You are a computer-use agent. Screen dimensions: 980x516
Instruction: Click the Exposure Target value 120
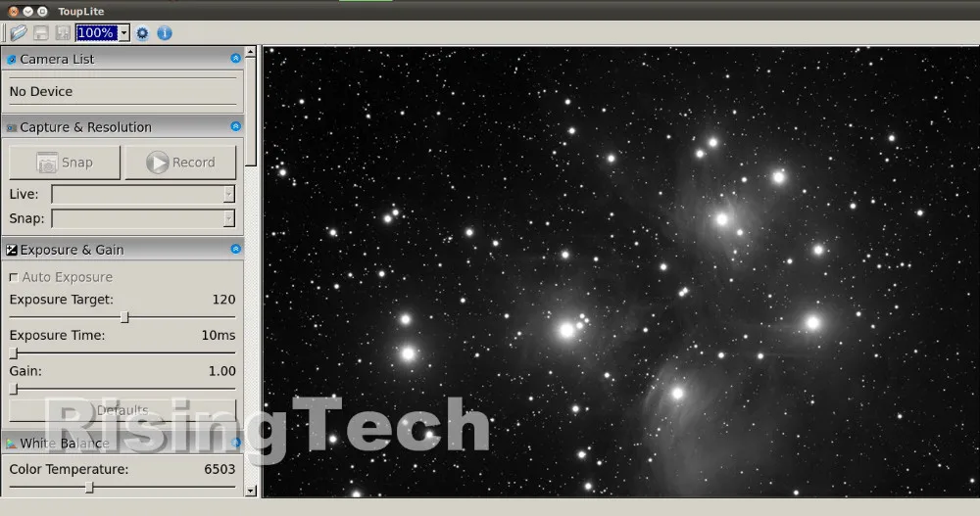tap(223, 300)
